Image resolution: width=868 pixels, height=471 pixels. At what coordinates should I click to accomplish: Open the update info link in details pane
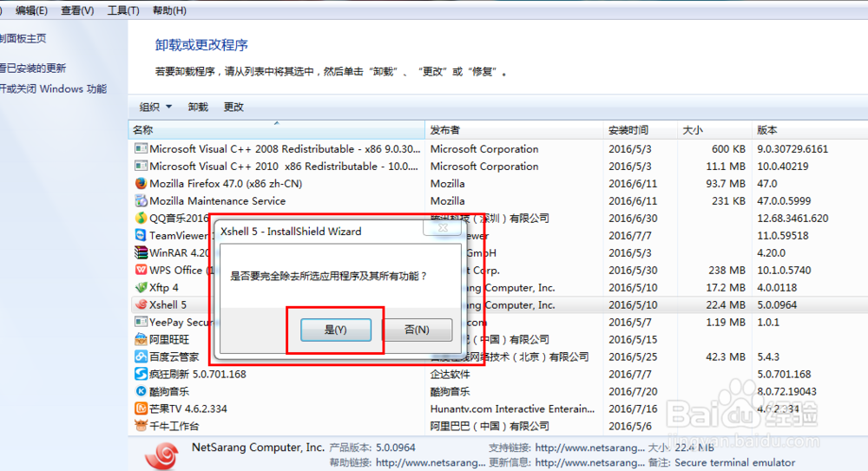589,462
